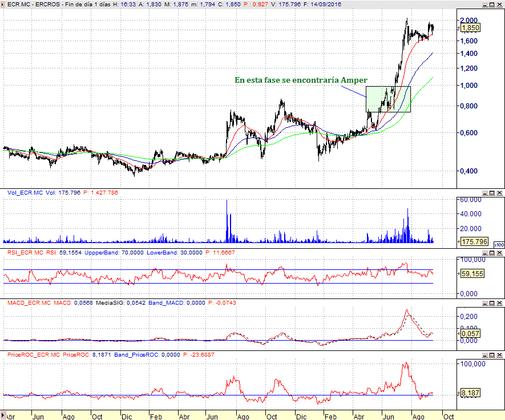Click the 175.796 volume value marker
The image size is (505, 420).
pyautogui.click(x=474, y=242)
